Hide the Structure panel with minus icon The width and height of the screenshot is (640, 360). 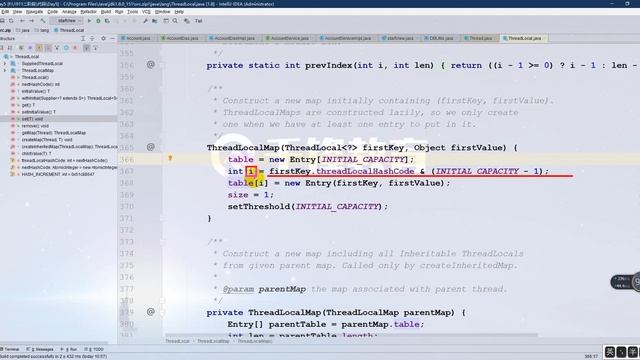coord(112,38)
